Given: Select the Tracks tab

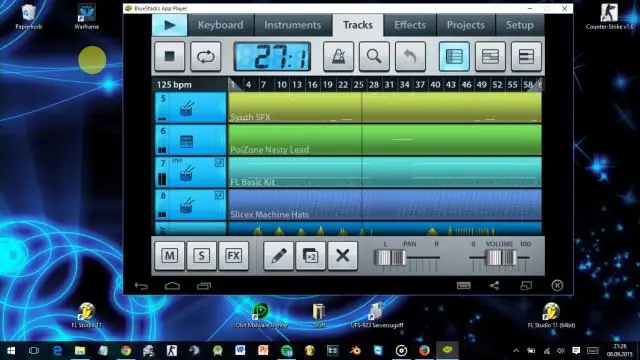Looking at the screenshot, I should [x=358, y=25].
